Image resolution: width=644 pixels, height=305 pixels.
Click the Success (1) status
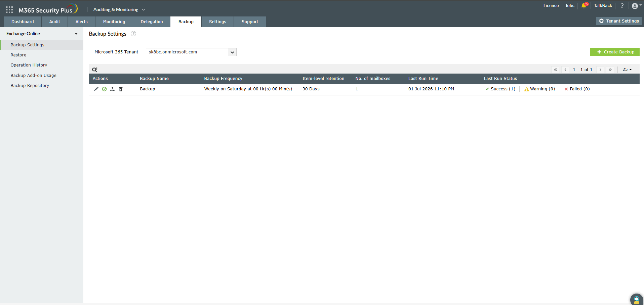click(x=500, y=89)
